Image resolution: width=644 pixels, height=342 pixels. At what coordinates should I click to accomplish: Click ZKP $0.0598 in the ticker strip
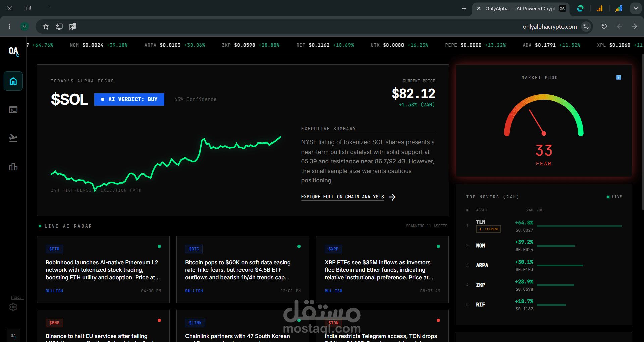click(x=251, y=45)
